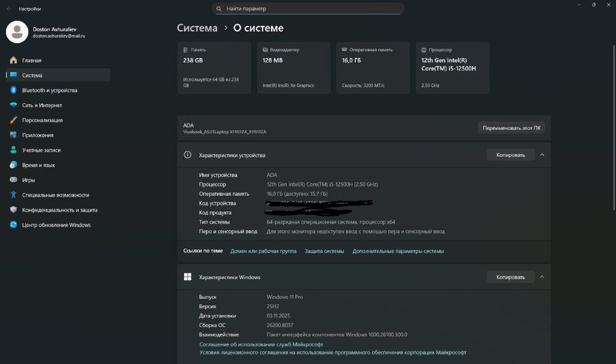Click the Память 238 GB card

click(x=214, y=68)
